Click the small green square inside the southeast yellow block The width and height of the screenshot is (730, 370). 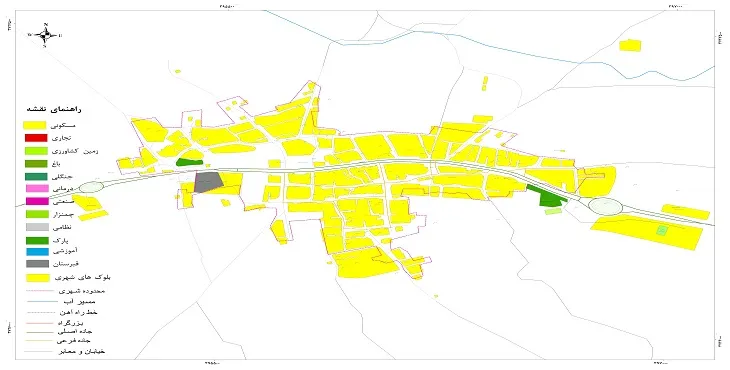(x=662, y=229)
